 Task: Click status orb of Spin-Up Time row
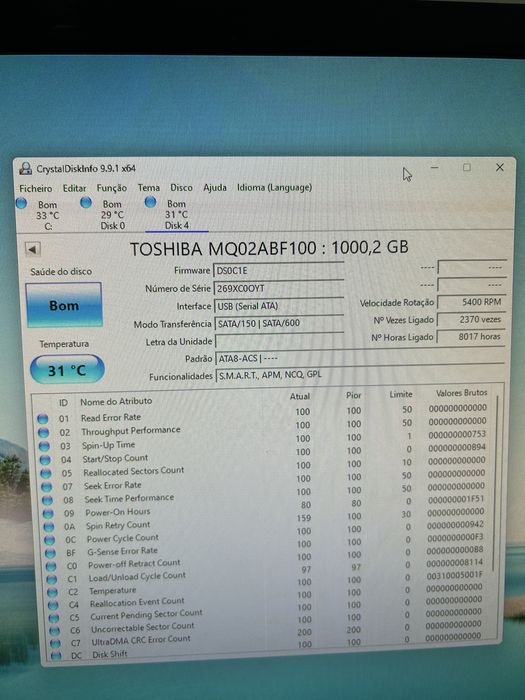pyautogui.click(x=44, y=446)
